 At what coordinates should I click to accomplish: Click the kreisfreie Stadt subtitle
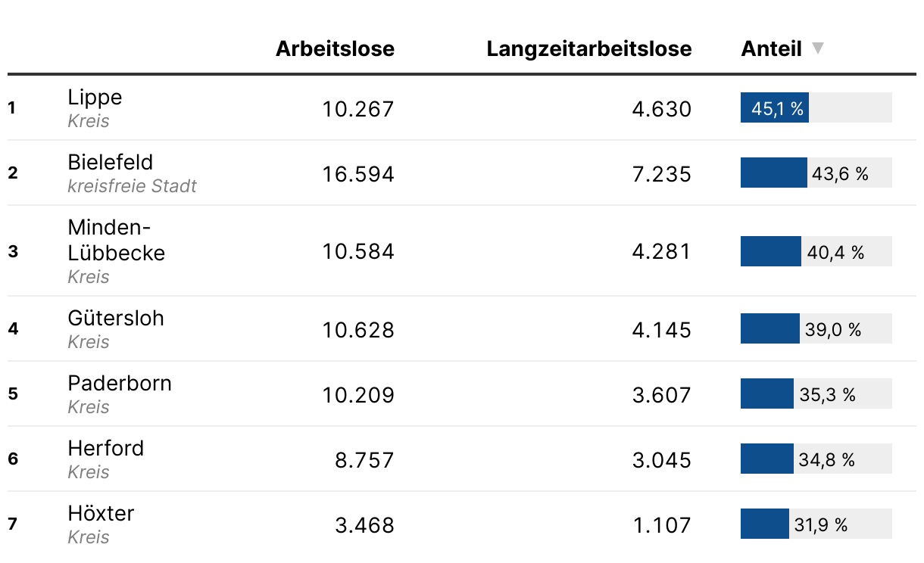point(133,186)
